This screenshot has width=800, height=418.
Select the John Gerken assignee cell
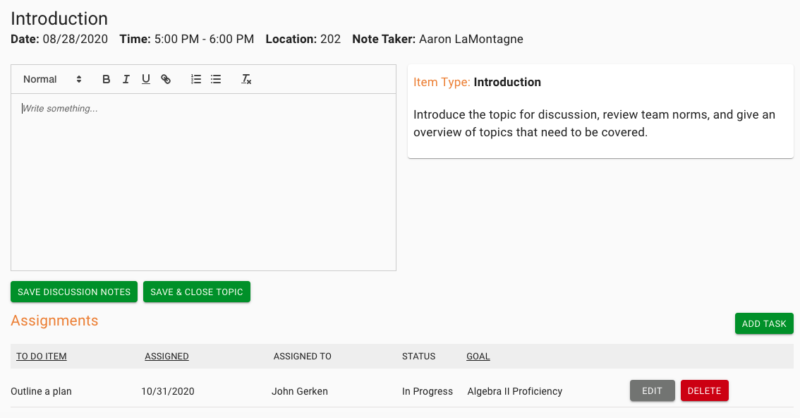pyautogui.click(x=301, y=391)
